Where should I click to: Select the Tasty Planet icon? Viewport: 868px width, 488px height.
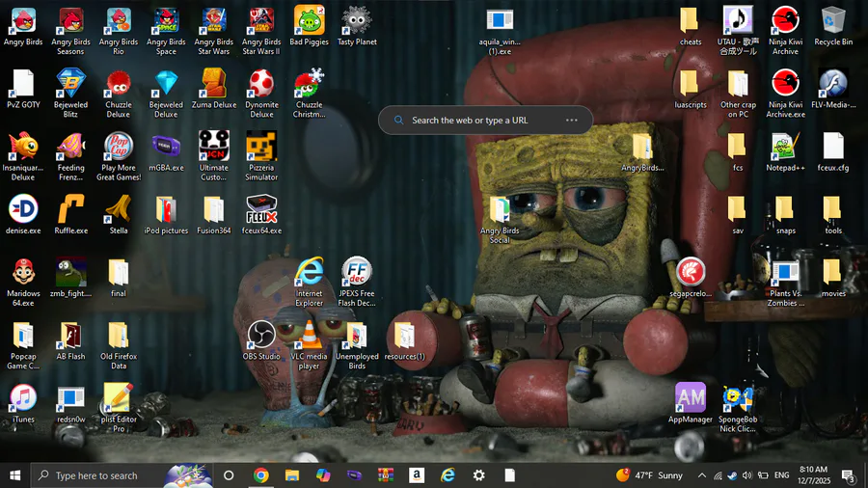tap(357, 26)
